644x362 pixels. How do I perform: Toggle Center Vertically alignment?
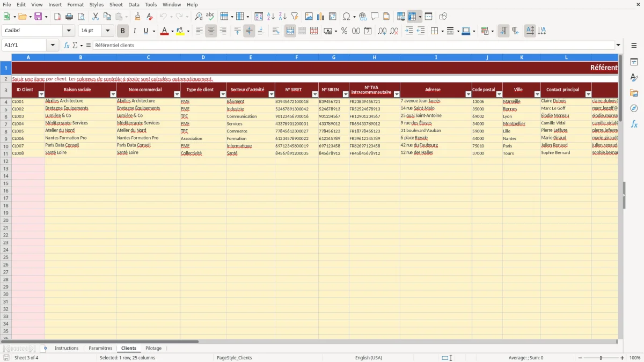pyautogui.click(x=249, y=31)
